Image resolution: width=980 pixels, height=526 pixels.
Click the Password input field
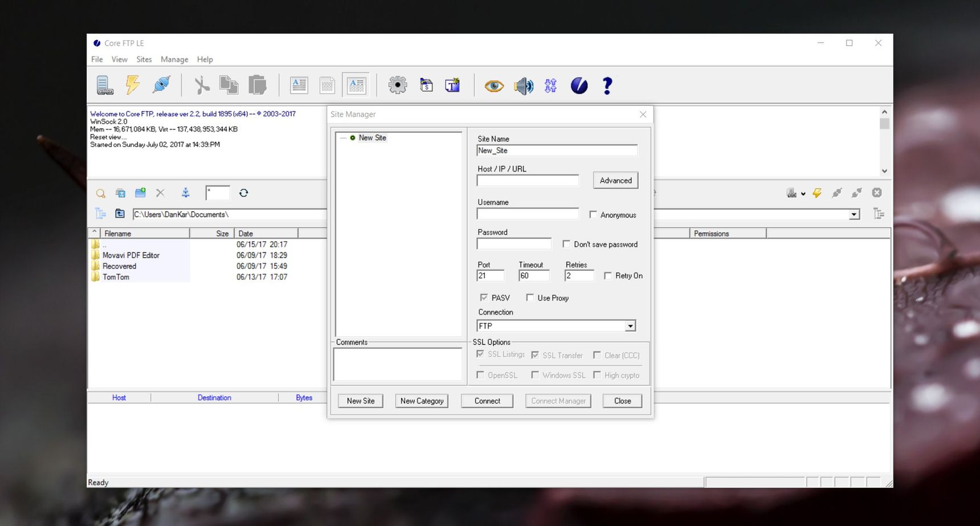coord(514,244)
